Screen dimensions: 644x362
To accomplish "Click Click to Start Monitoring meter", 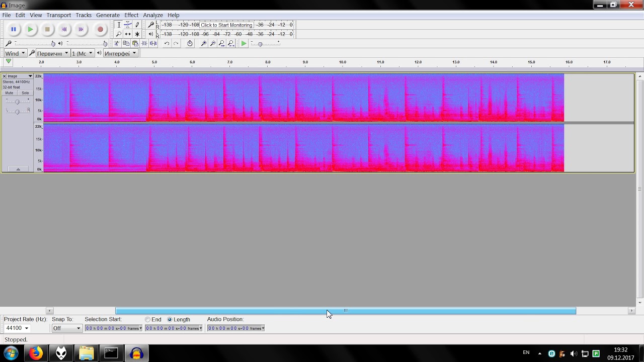I will click(226, 25).
